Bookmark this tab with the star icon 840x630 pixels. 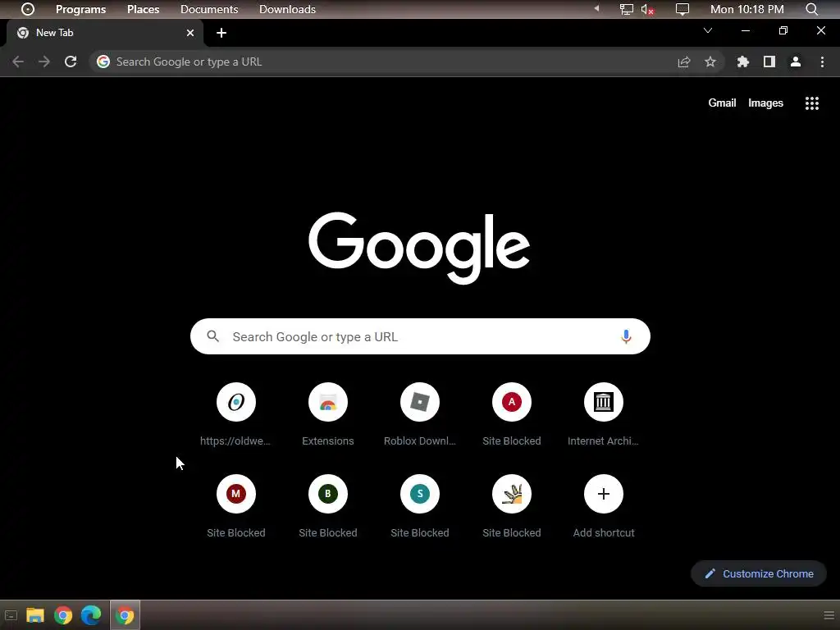tap(710, 62)
